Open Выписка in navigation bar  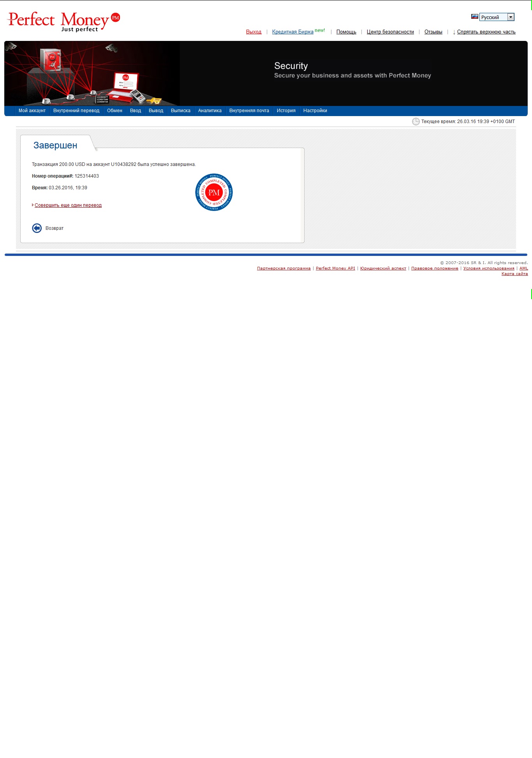[x=181, y=111]
